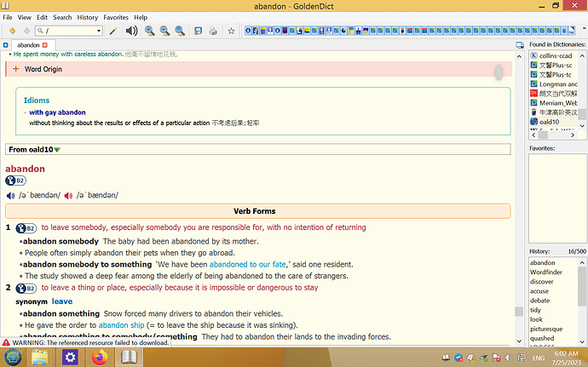Open a new tab with the blue plus icon
Viewport: 588px width, 367px height.
tap(5, 45)
